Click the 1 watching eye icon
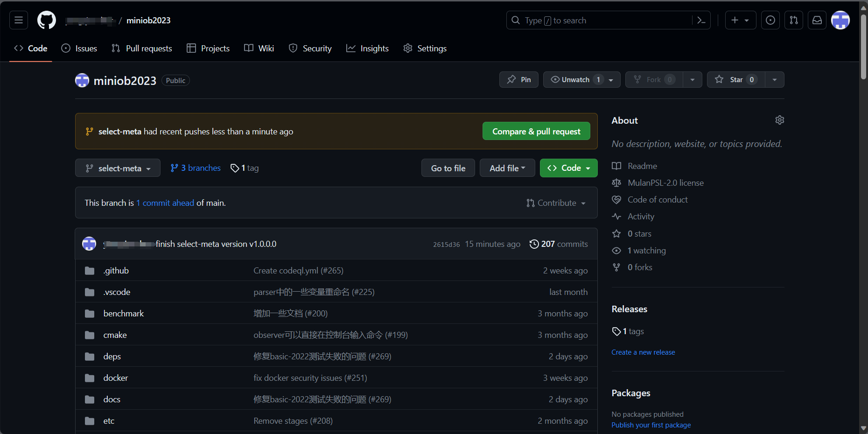 click(616, 251)
